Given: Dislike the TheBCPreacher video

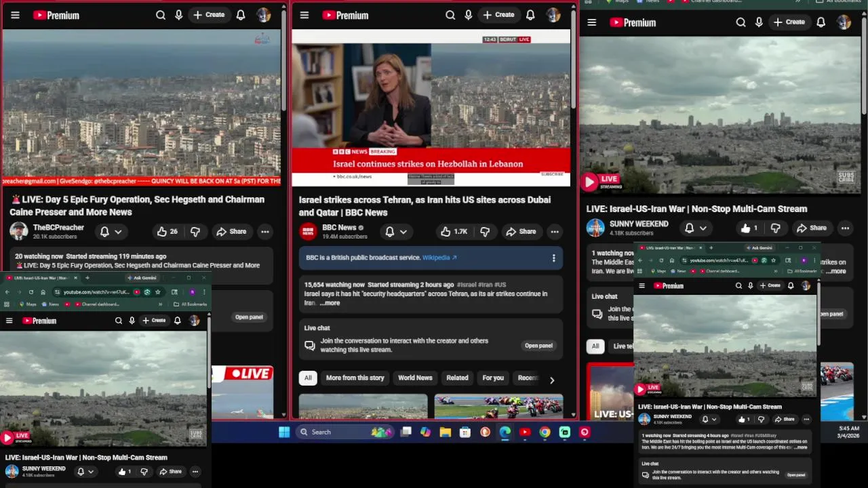Looking at the screenshot, I should click(195, 232).
